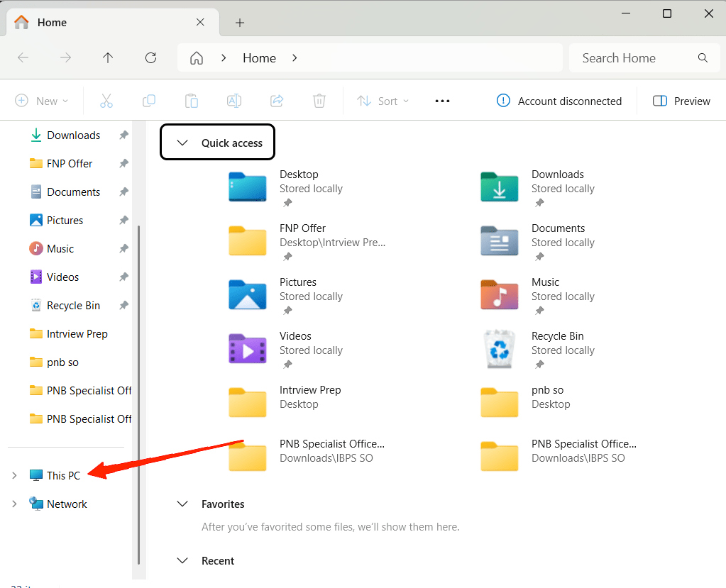Expand the This PC tree node chevron

click(x=14, y=475)
